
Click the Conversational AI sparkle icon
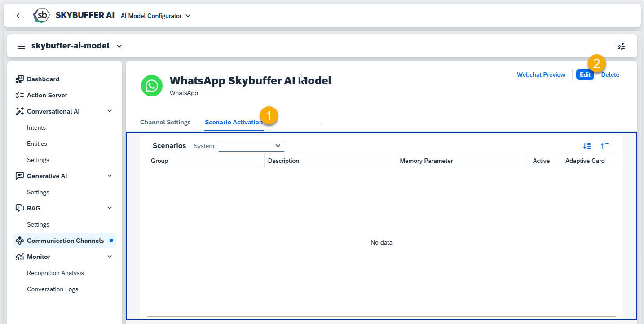click(19, 111)
